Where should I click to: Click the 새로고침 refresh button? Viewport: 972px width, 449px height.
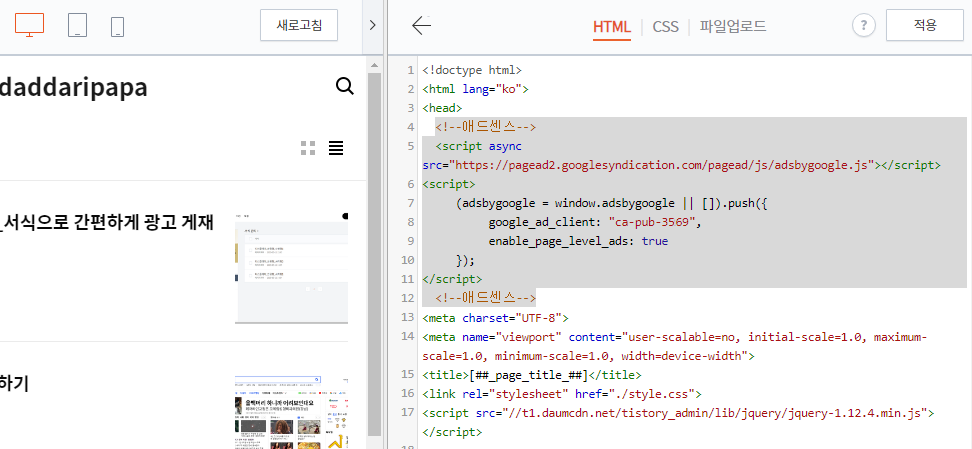tap(299, 25)
